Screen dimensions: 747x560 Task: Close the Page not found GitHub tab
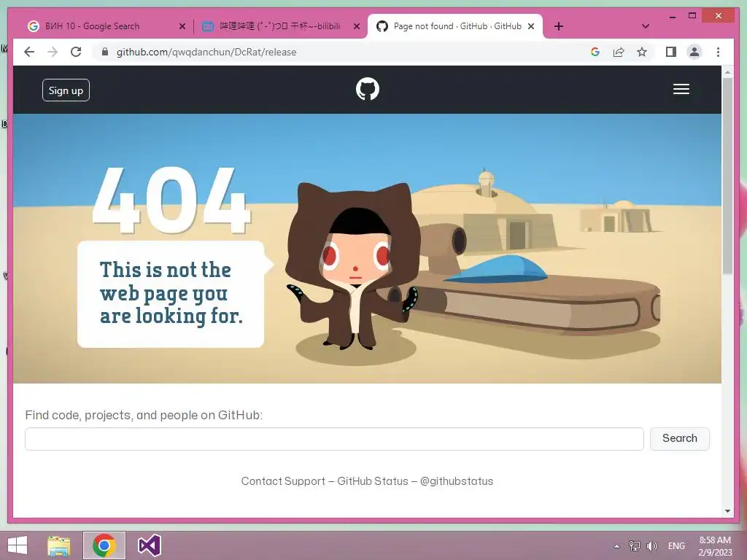click(x=531, y=27)
